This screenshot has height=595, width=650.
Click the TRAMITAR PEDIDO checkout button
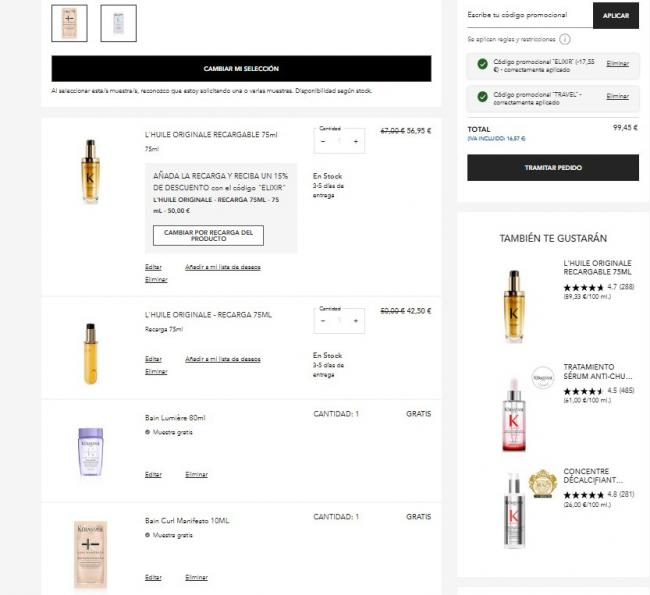553,168
